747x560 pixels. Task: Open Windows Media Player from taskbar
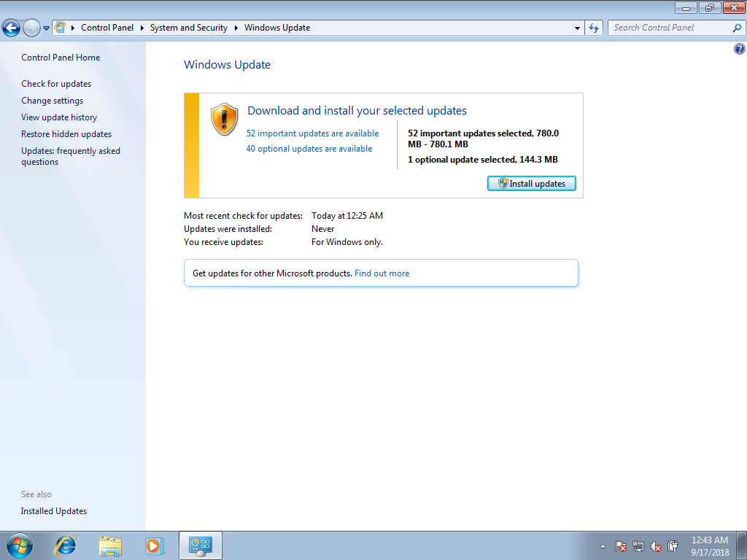pos(155,545)
